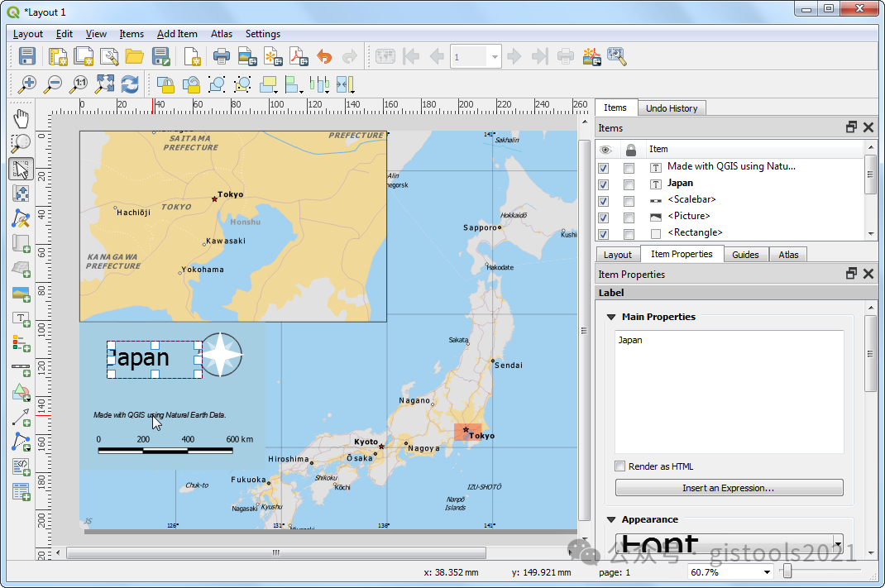
Task: Float the Item Properties panel
Action: [x=852, y=274]
